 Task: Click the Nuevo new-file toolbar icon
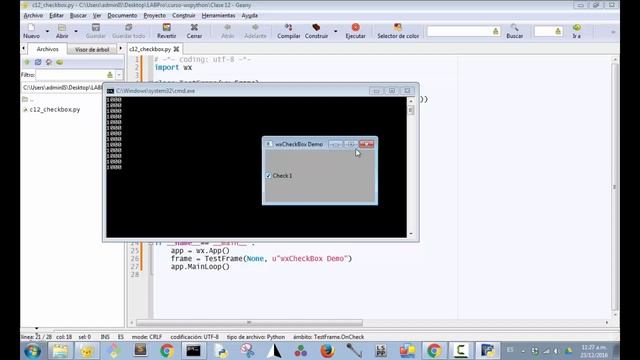tap(31, 28)
